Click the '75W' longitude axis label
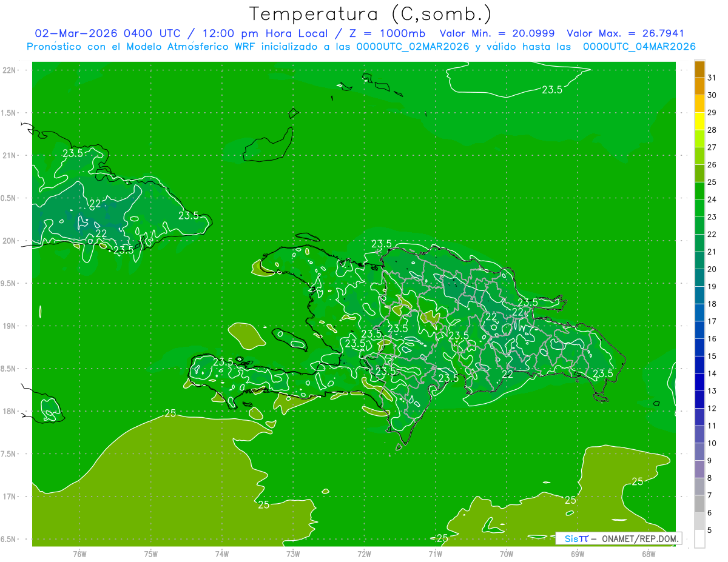The height and width of the screenshot is (562, 728). [x=151, y=554]
